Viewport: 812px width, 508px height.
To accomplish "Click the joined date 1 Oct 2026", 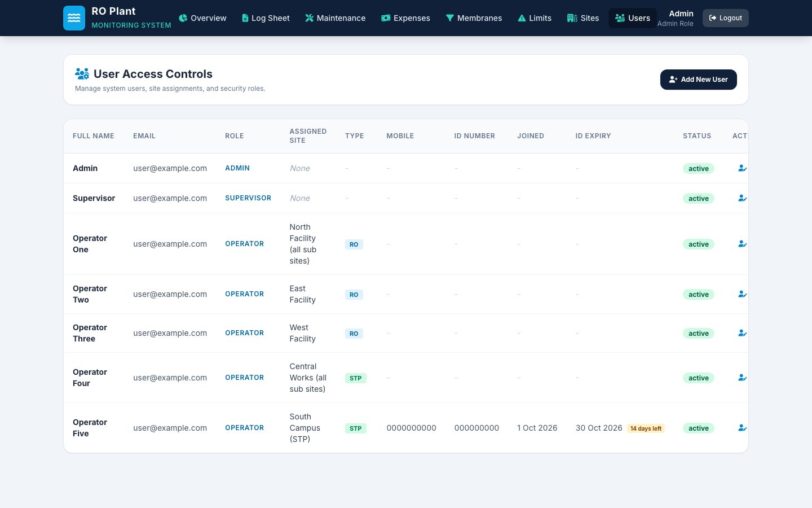I will click(x=537, y=428).
